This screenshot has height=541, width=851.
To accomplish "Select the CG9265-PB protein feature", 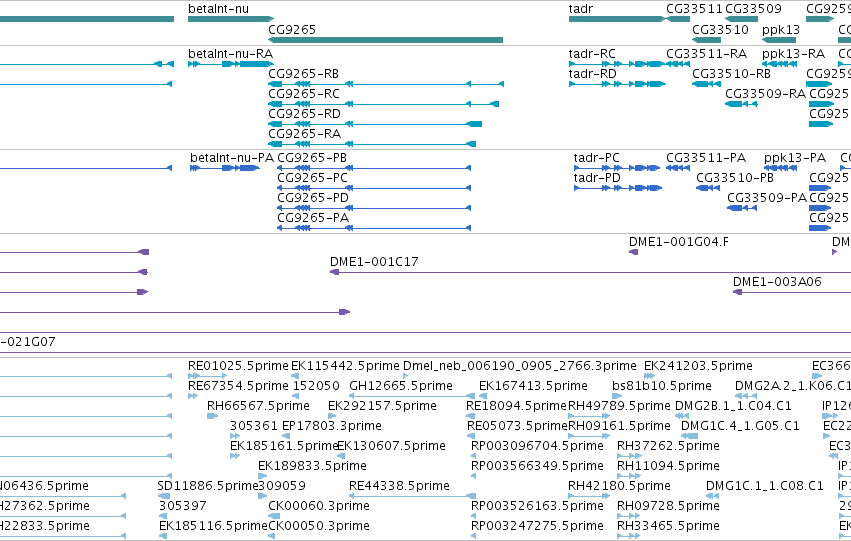I will [x=374, y=168].
